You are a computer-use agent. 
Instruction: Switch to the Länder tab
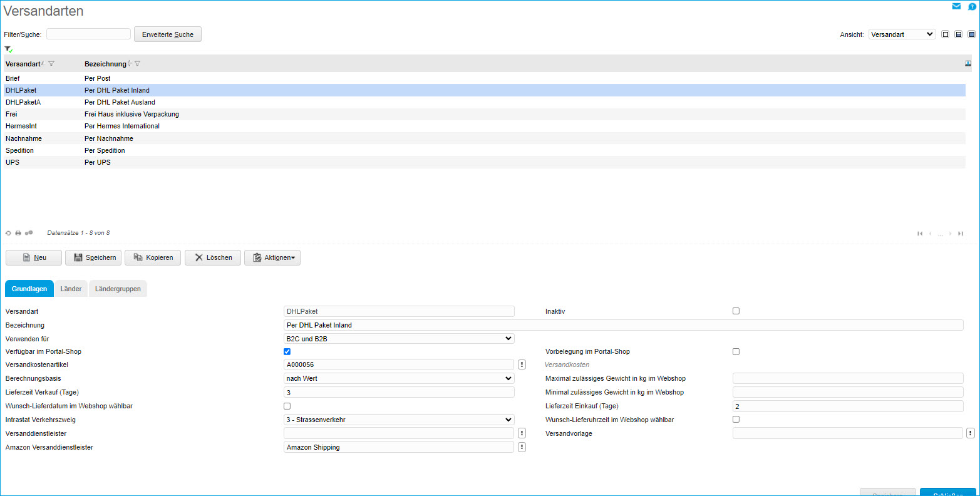(x=71, y=289)
